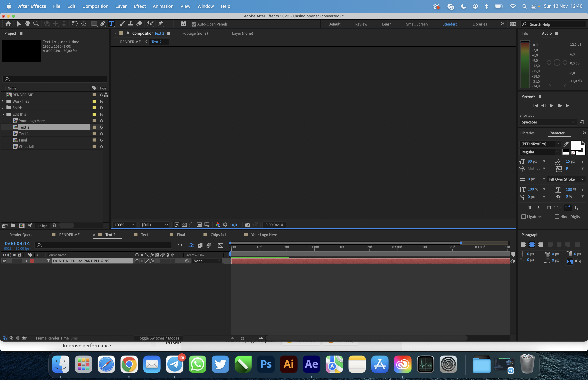Enable Hindi Digits checkbox
This screenshot has height=380, width=588.
[557, 217]
